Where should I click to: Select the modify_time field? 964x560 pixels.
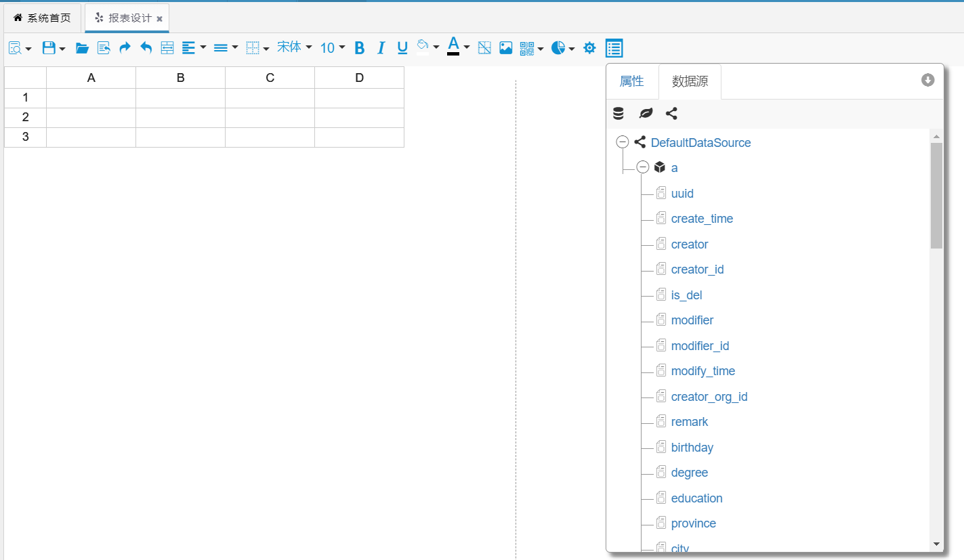coord(703,371)
